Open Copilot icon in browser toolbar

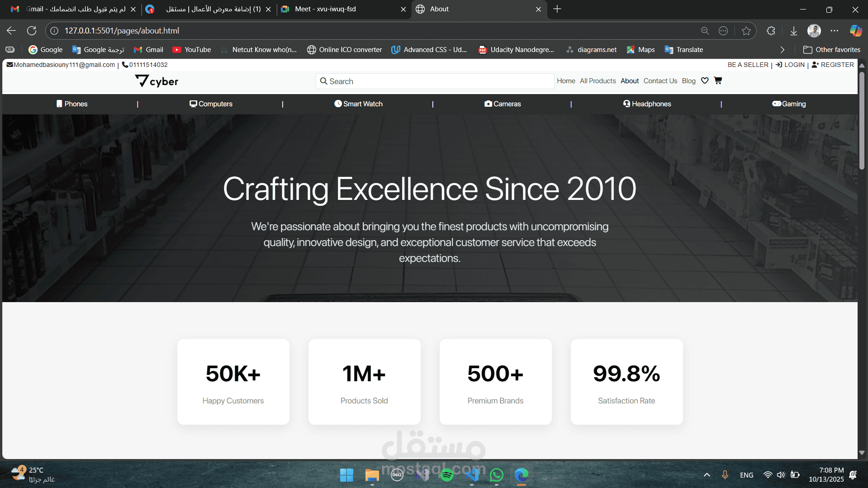[x=856, y=31]
